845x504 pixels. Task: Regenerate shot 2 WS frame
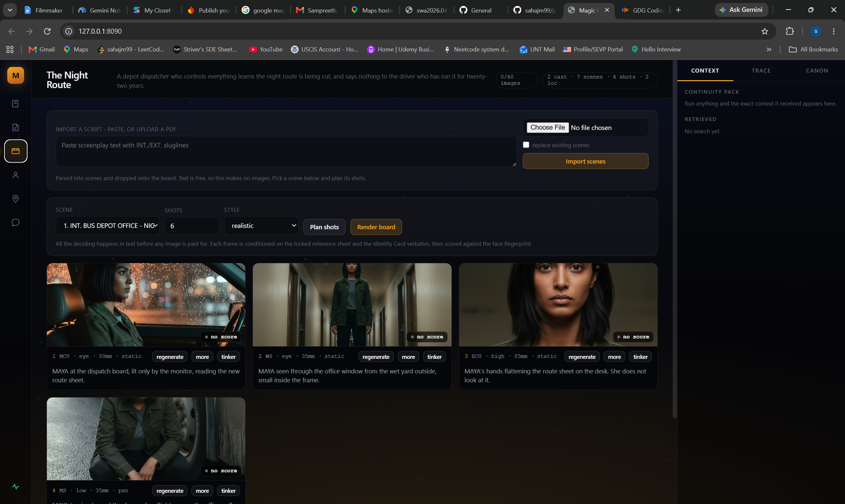[x=376, y=357]
